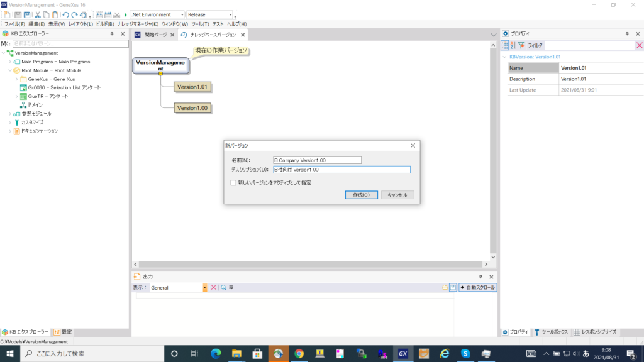
Task: Open File Explorer from the taskbar
Action: [x=236, y=353]
